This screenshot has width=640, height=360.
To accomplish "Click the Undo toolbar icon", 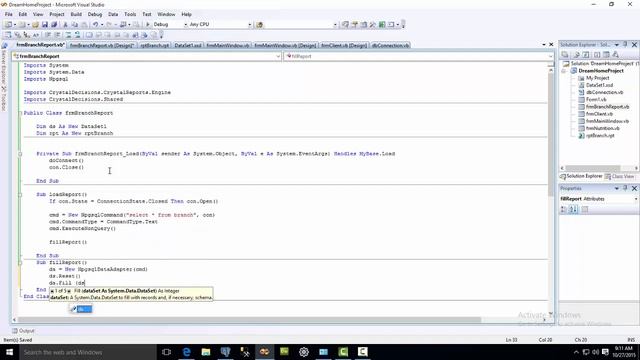I will 95,24.
